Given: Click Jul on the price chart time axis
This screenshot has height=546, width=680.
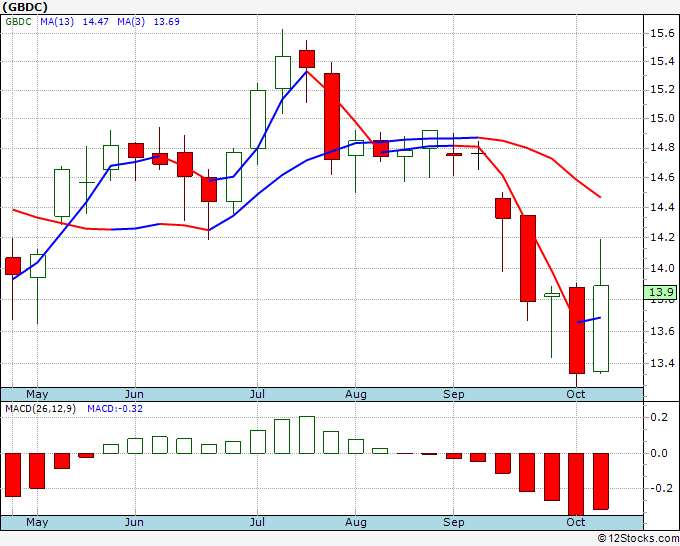Looking at the screenshot, I should click(257, 394).
